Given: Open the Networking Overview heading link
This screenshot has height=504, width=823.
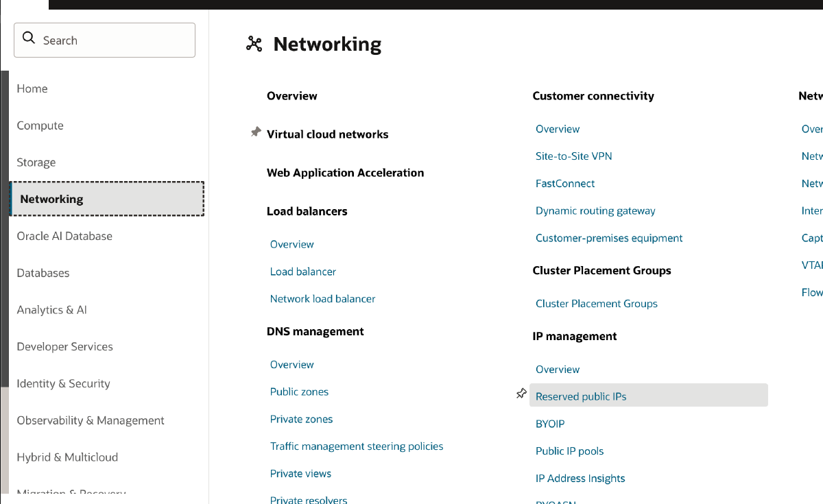Looking at the screenshot, I should point(292,96).
